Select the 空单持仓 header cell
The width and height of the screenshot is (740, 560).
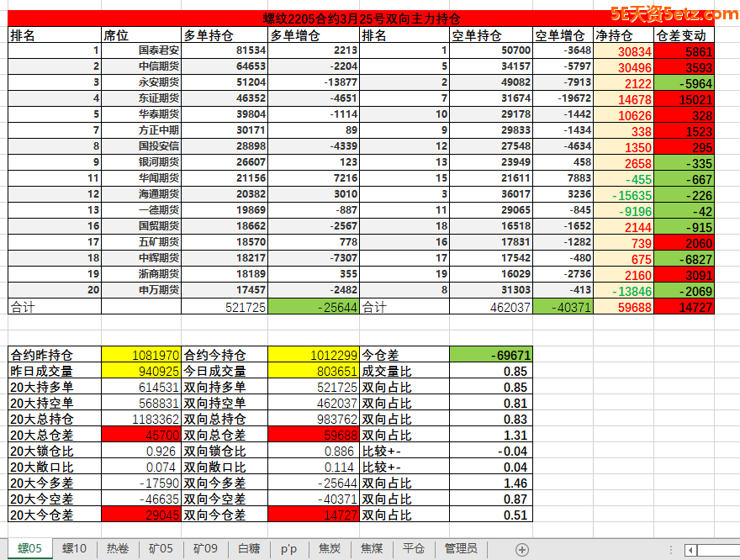[x=491, y=35]
